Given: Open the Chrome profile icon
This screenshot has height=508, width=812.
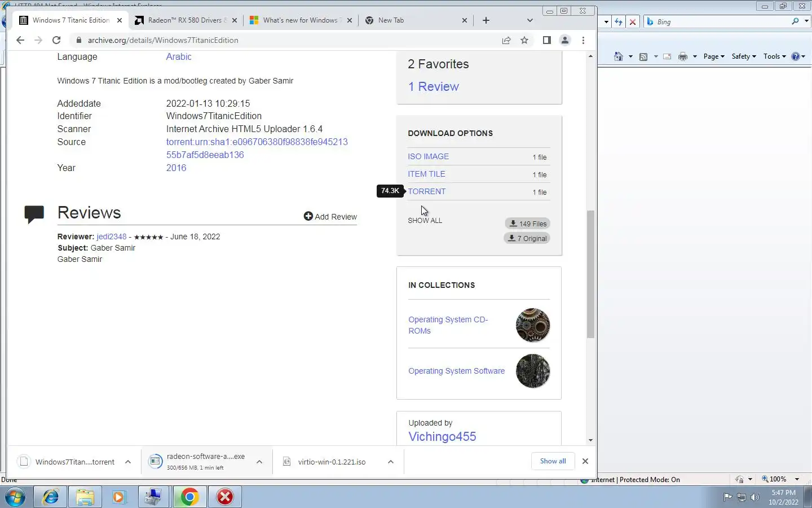Looking at the screenshot, I should point(564,40).
